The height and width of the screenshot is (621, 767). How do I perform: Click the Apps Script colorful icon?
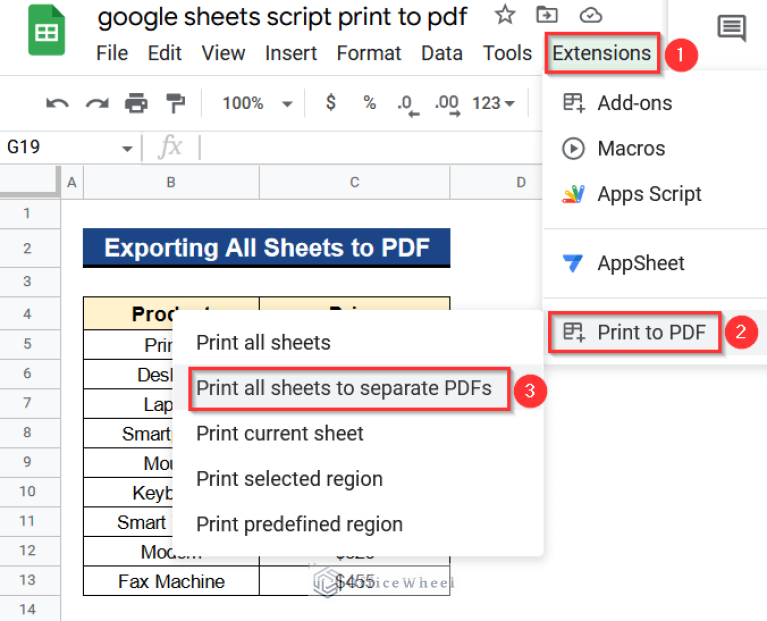tap(573, 194)
